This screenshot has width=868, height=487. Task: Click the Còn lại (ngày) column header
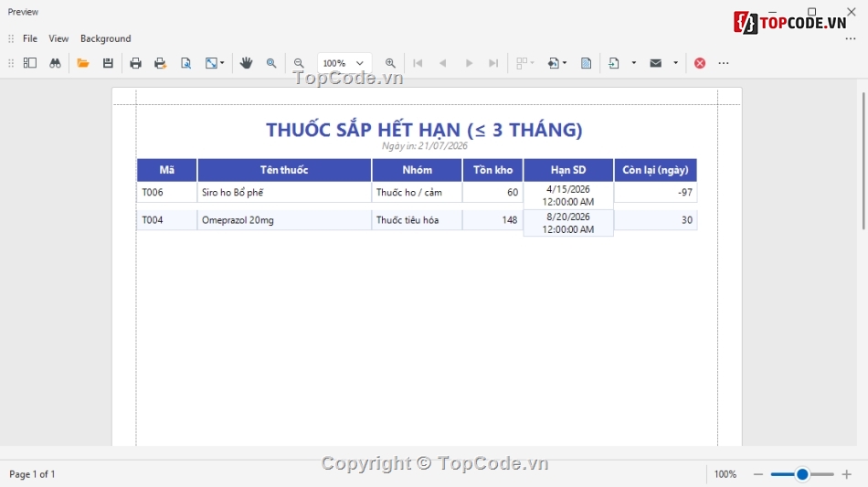[x=655, y=170]
